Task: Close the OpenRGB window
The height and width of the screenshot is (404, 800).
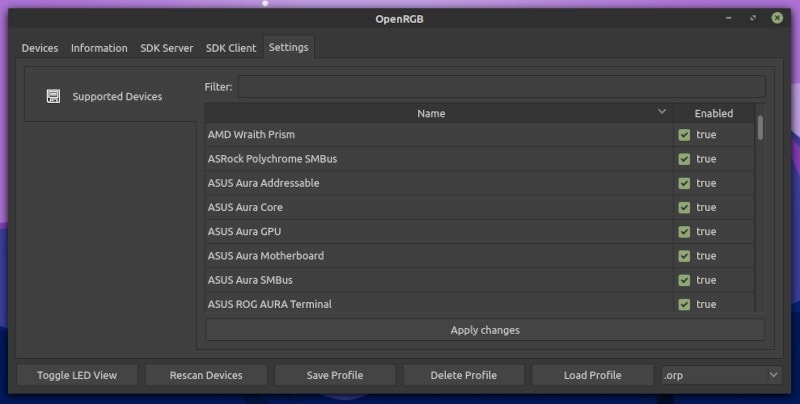Action: click(x=777, y=18)
